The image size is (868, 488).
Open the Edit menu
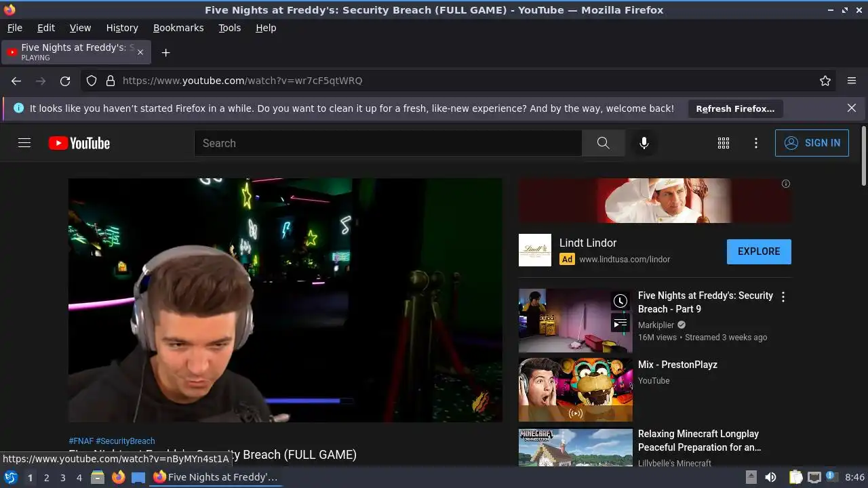coord(46,28)
